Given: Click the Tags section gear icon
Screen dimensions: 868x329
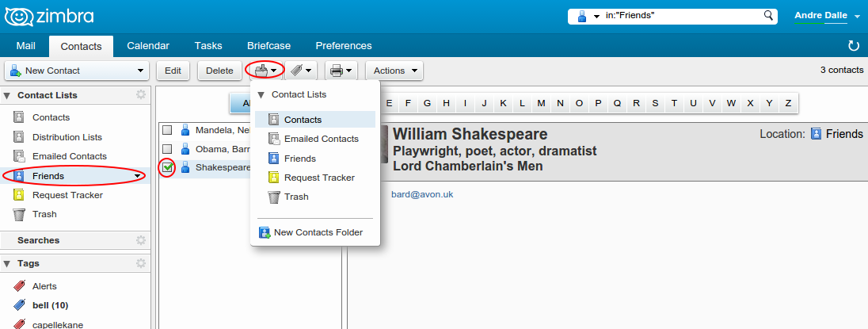Looking at the screenshot, I should coord(141,263).
